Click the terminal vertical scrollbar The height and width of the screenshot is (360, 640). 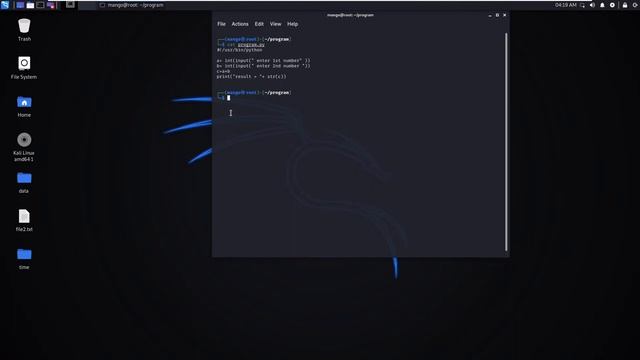(x=506, y=142)
